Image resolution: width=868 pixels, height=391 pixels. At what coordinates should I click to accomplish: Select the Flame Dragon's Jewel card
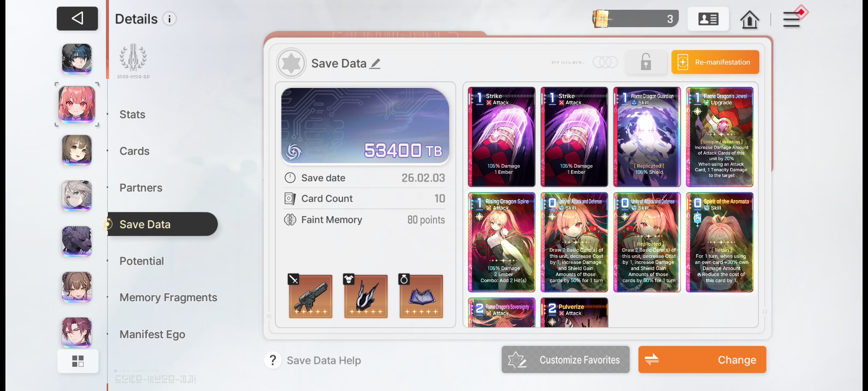[719, 137]
